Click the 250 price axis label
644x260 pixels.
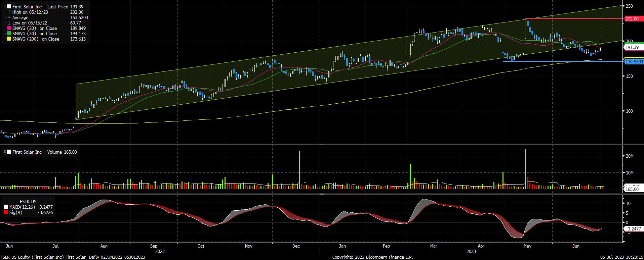tap(630, 6)
